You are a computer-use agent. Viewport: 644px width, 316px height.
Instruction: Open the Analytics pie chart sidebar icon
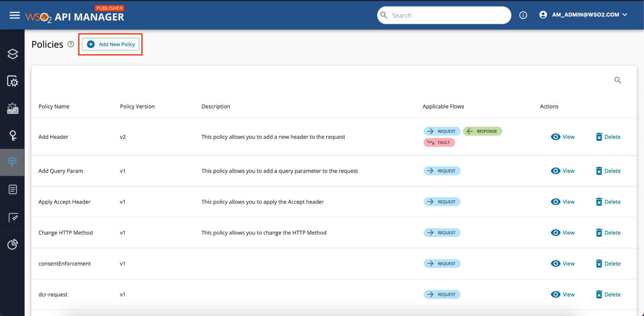click(x=13, y=244)
